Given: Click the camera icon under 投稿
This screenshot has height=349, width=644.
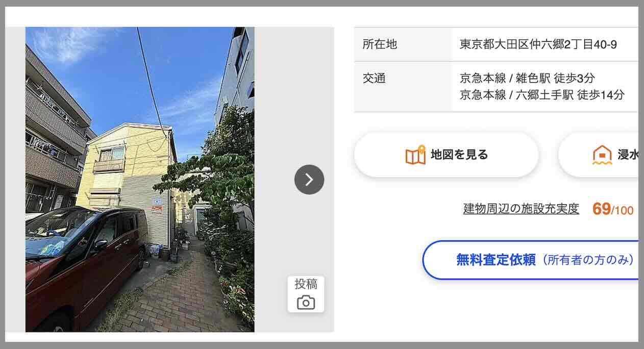Looking at the screenshot, I should point(306,303).
